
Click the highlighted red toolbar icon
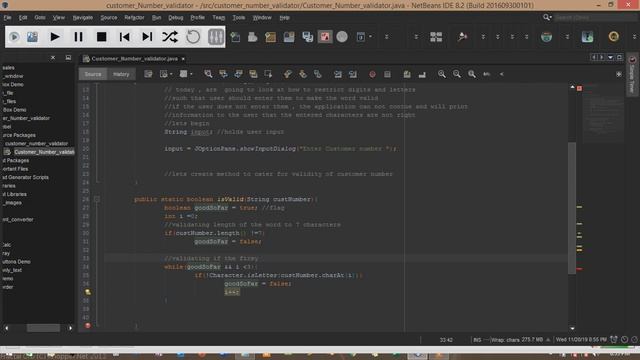click(325, 37)
